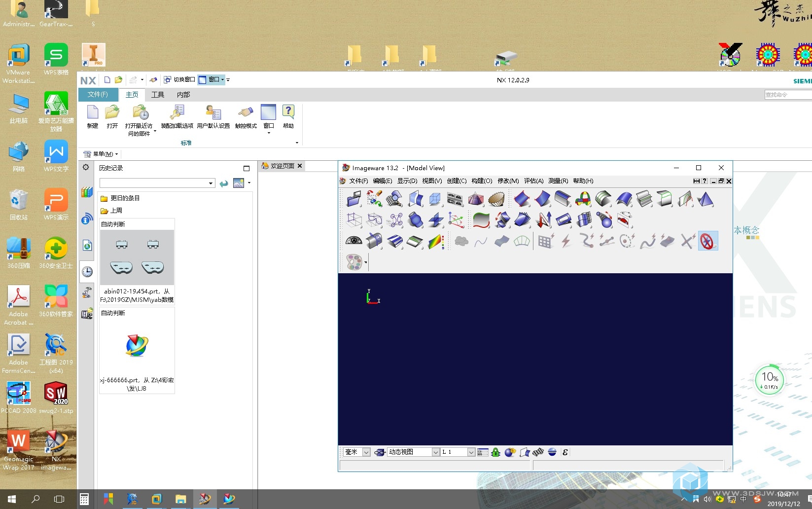Click the magnifier mesh zoom icon in Imageware

pos(394,199)
